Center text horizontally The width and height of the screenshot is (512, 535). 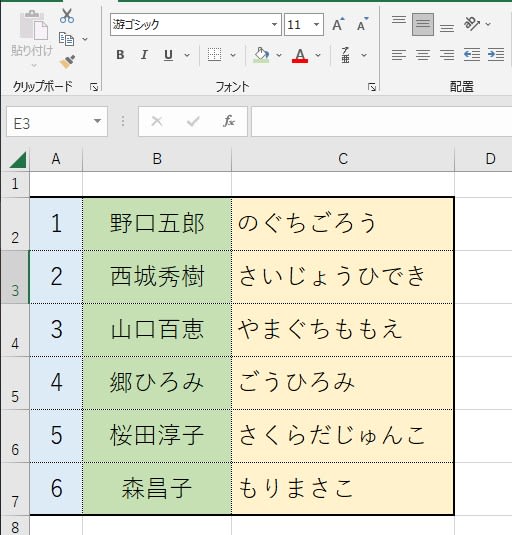click(423, 55)
